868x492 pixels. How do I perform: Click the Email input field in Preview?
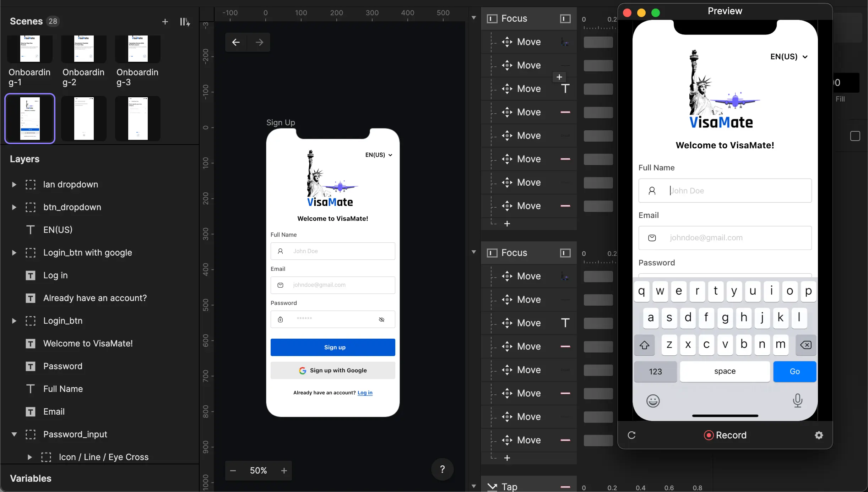pyautogui.click(x=725, y=238)
